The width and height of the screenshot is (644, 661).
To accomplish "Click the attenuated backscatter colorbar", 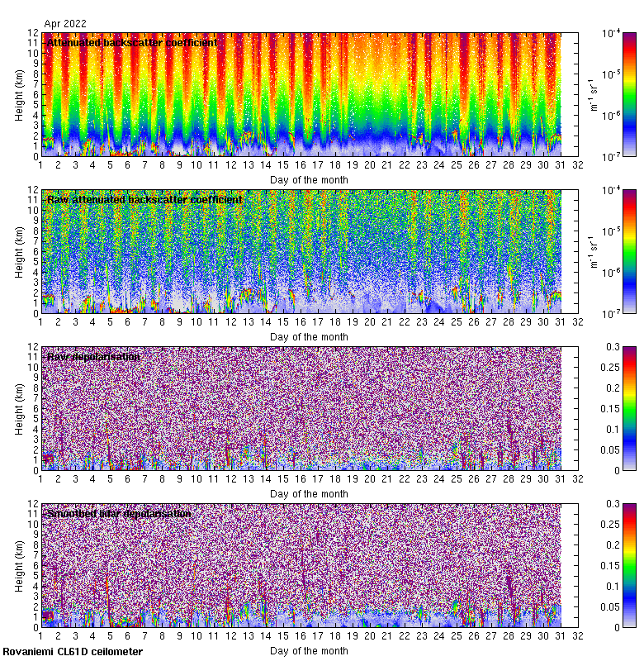I will point(629,94).
